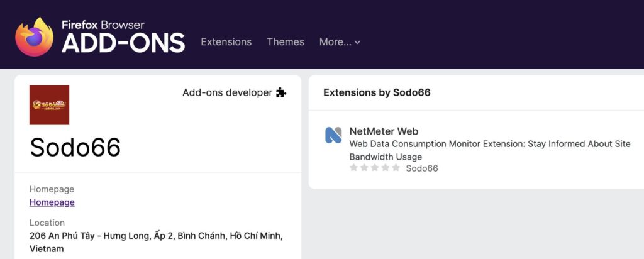Open the underlined Homepage link
The image size is (644, 259).
coord(52,202)
